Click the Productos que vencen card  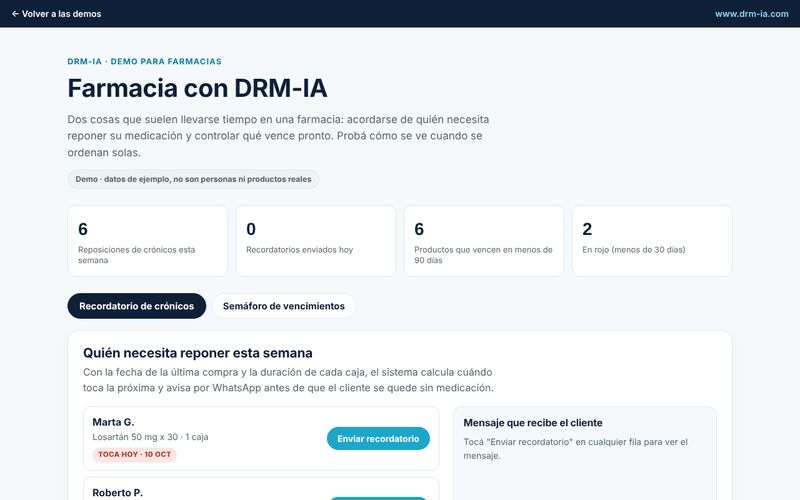click(x=484, y=241)
